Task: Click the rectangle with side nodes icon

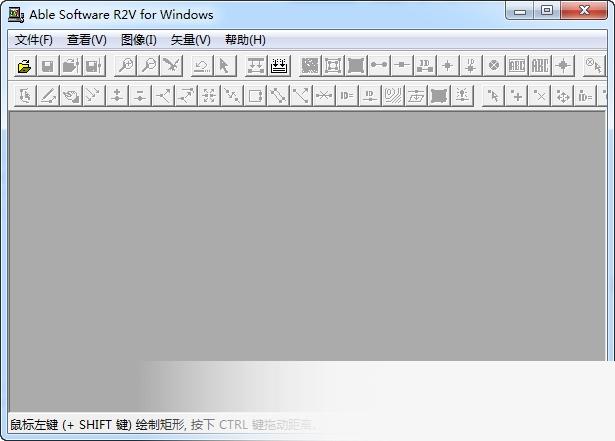Action: [x=255, y=96]
